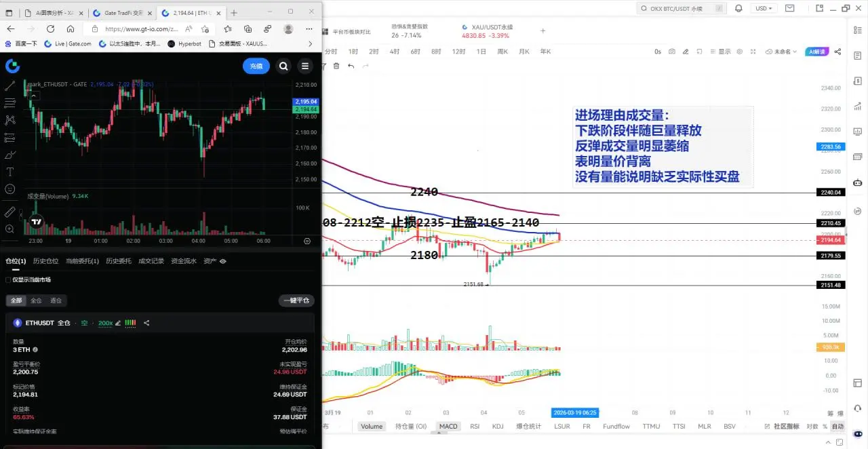
Task: Open the mail envelope icon in right window
Action: click(790, 8)
